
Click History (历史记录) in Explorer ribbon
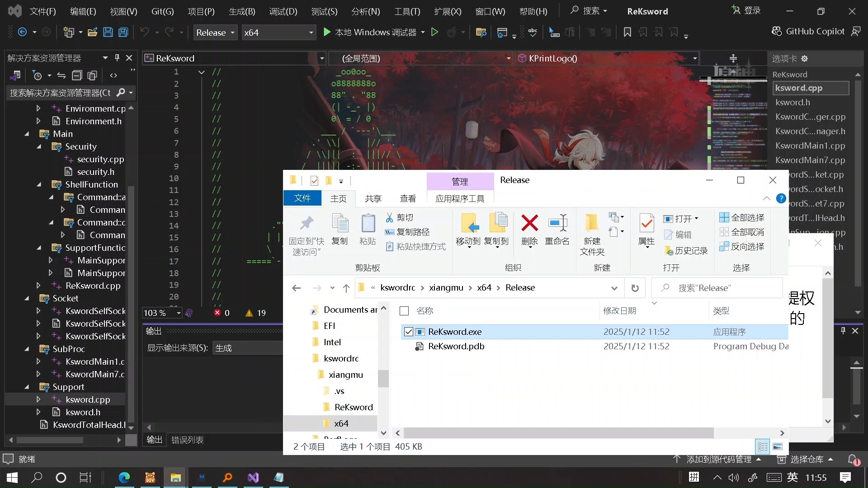coord(686,250)
